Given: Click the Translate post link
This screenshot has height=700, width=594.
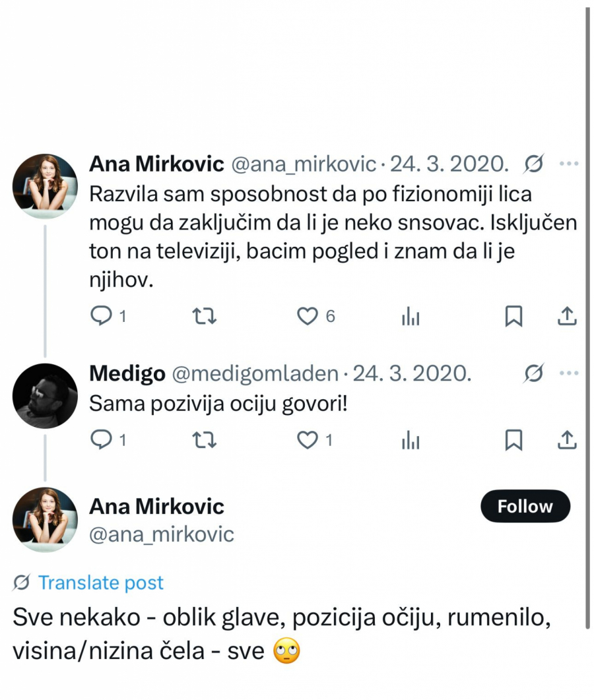Looking at the screenshot, I should pyautogui.click(x=101, y=583).
